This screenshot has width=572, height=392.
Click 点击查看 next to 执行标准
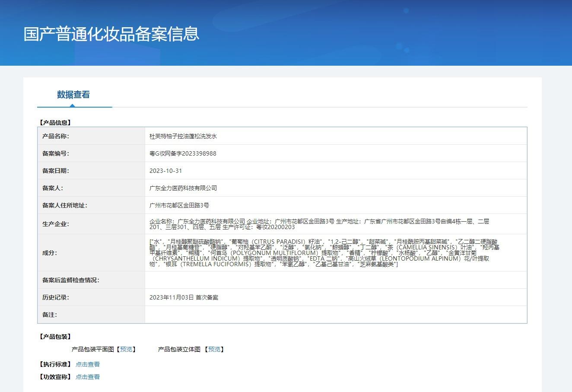coord(88,364)
